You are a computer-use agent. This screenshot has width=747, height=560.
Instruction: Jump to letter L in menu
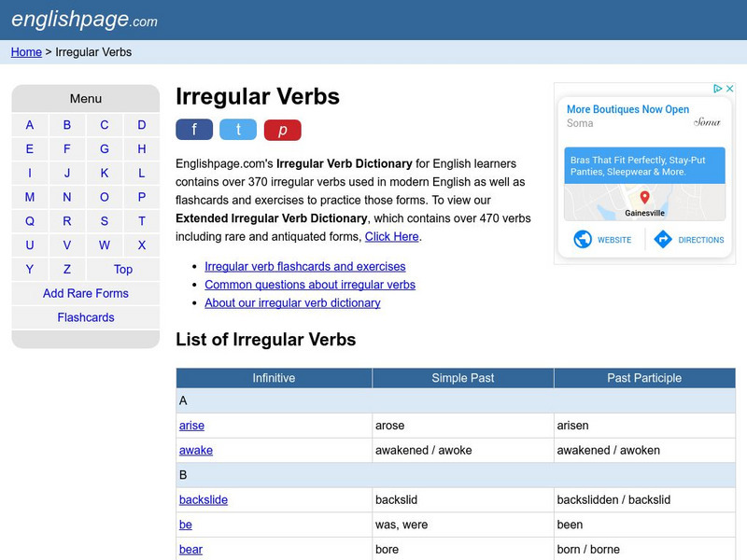pyautogui.click(x=142, y=173)
